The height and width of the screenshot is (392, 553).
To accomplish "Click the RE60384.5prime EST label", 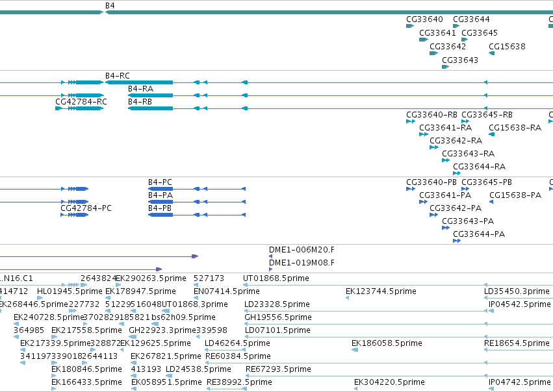I will click(x=238, y=356).
